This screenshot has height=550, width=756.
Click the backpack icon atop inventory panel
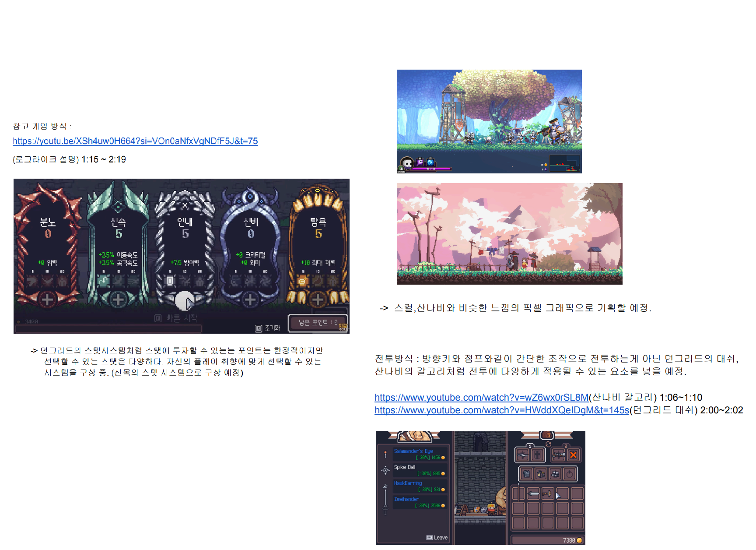(x=546, y=435)
